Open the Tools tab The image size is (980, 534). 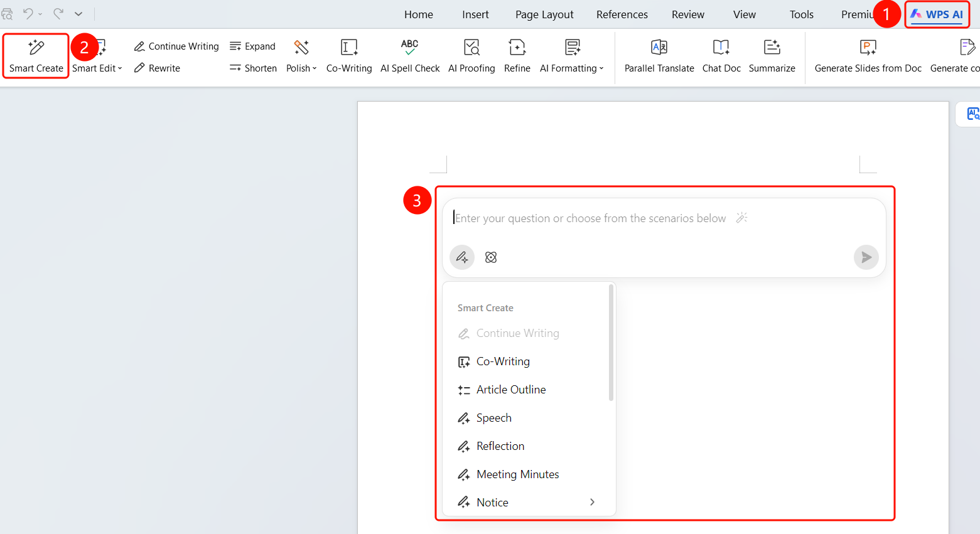802,14
